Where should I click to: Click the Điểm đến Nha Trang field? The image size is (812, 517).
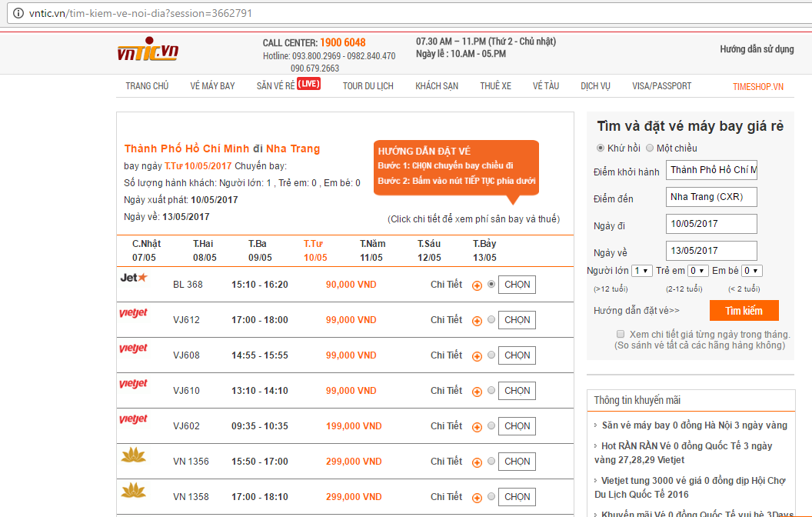point(711,197)
